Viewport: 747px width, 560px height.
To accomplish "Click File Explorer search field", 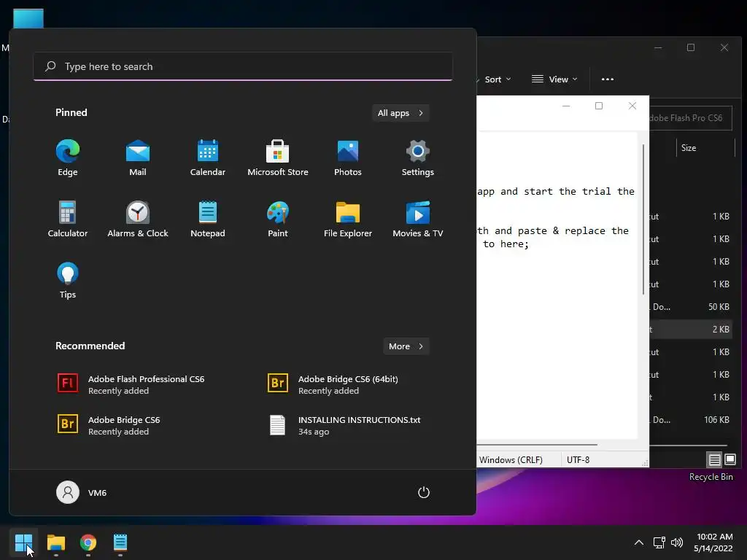I will [690, 118].
